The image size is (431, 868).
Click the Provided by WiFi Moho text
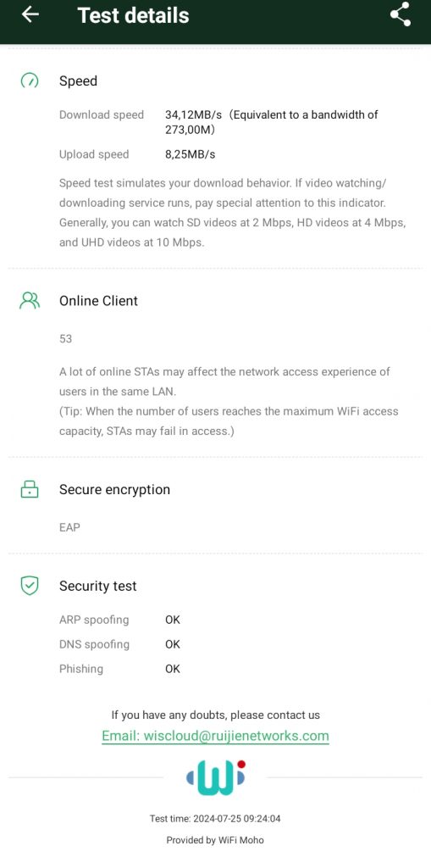pyautogui.click(x=215, y=840)
